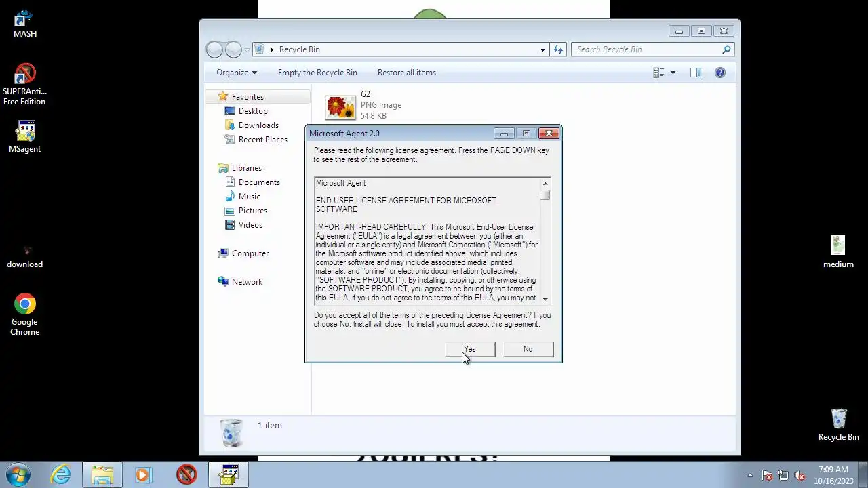This screenshot has width=868, height=488.
Task: Restore all items from the toolbar
Action: [x=407, y=73]
